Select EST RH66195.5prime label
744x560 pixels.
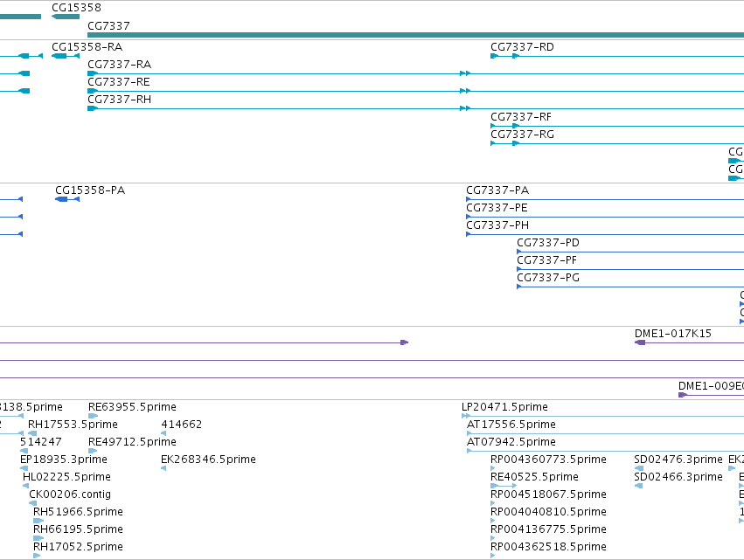pos(78,529)
